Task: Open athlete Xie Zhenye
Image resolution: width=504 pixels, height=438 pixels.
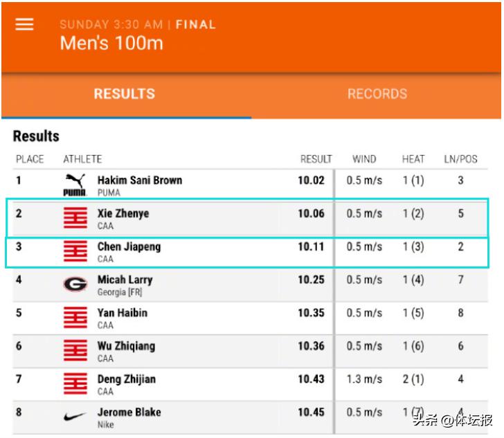Action: [123, 213]
